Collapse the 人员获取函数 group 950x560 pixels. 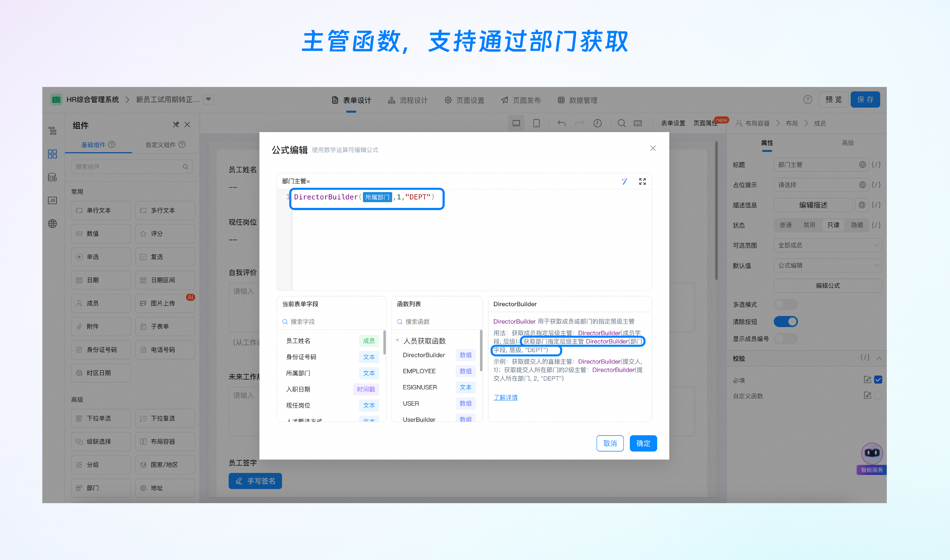(x=397, y=341)
